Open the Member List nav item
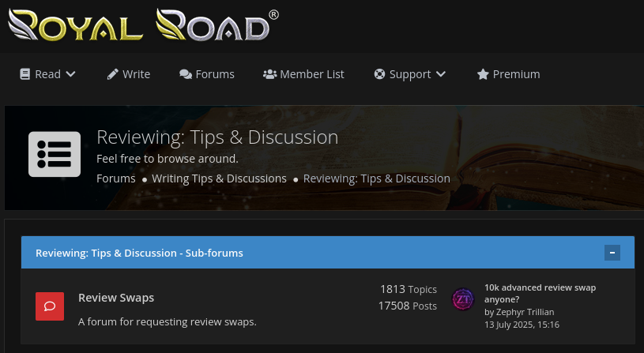 coord(303,74)
